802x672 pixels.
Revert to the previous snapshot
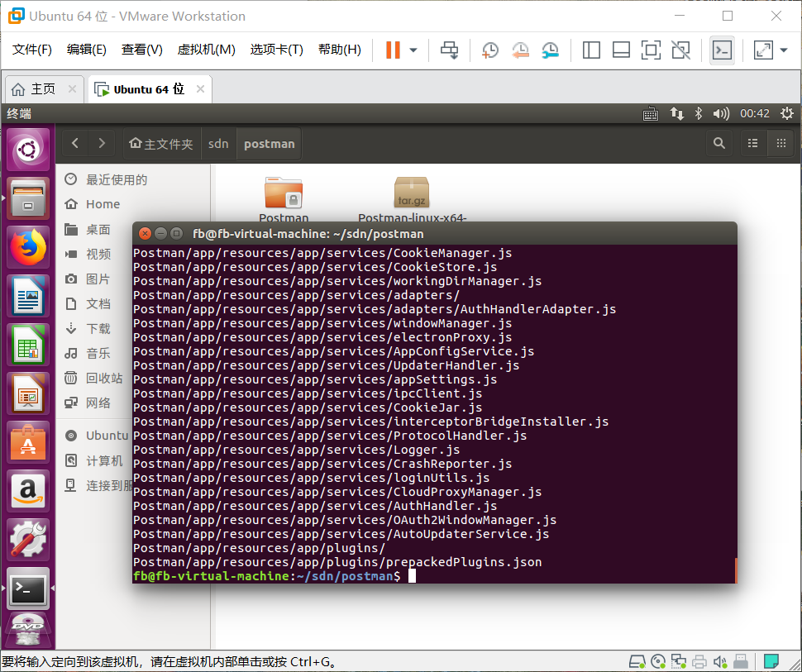point(520,50)
